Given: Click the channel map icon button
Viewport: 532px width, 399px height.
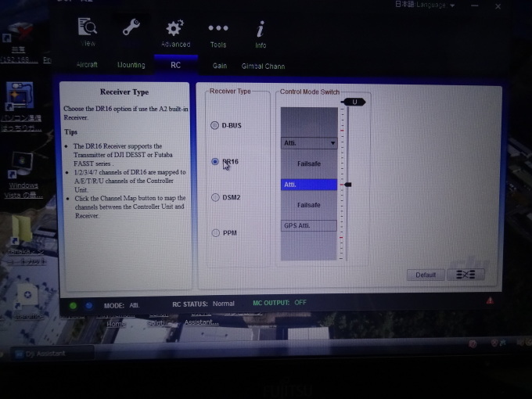Looking at the screenshot, I should 465,274.
